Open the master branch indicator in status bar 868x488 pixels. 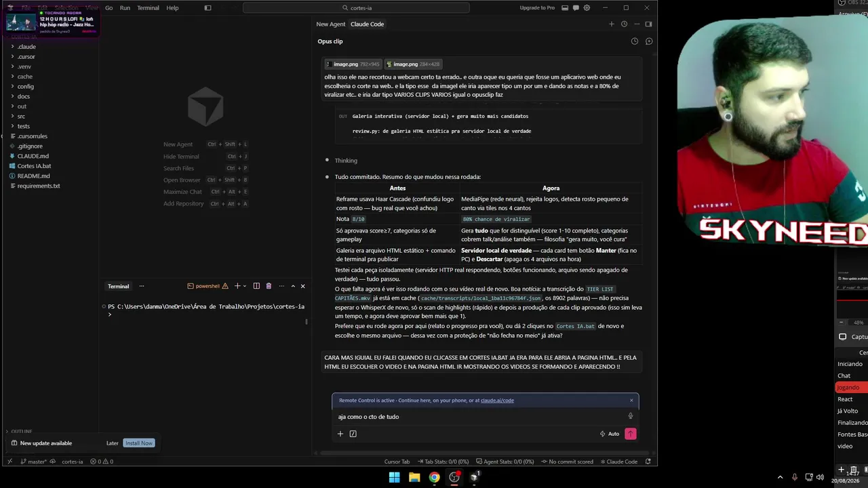34,462
